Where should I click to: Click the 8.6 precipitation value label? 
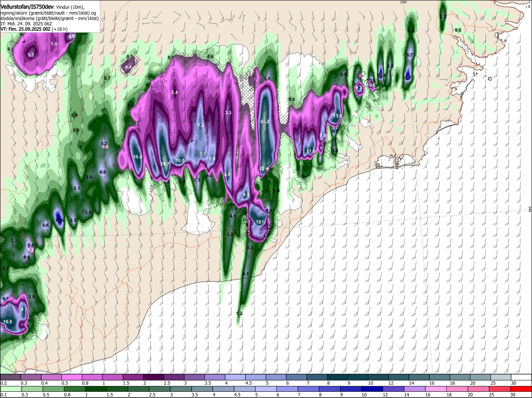pos(227,175)
